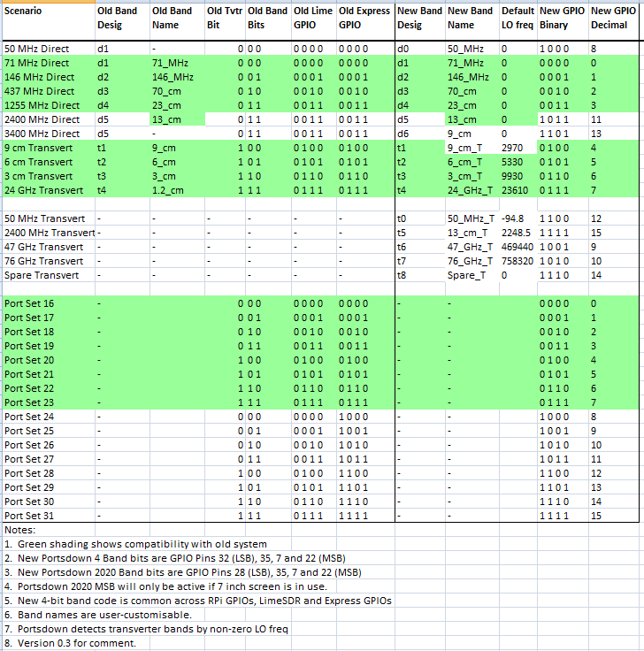Select the Port Set 31 row label

(x=29, y=515)
